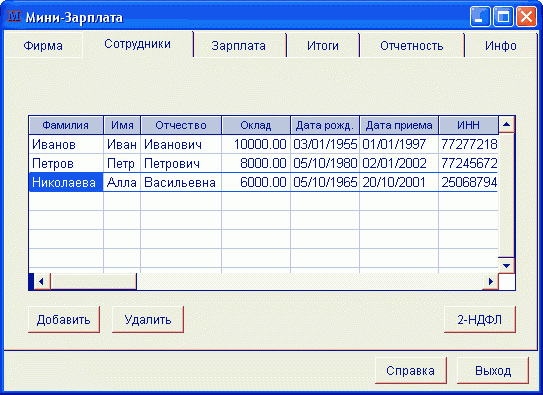
Task: Click the Дата рожд. column header
Action: tap(325, 125)
